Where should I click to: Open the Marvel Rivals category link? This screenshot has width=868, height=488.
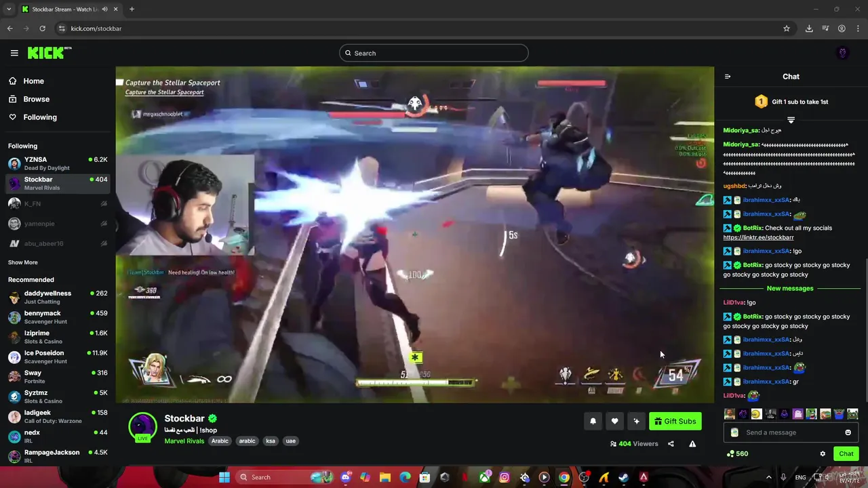tap(184, 441)
